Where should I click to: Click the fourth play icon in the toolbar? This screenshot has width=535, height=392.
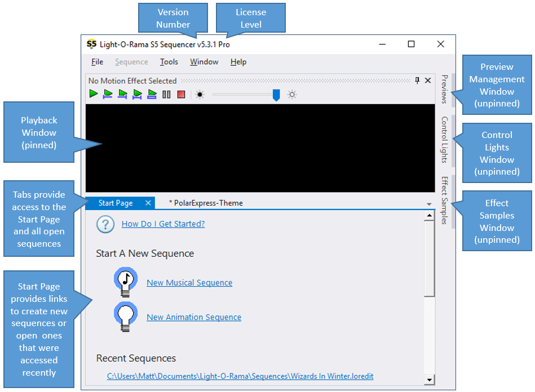(137, 94)
